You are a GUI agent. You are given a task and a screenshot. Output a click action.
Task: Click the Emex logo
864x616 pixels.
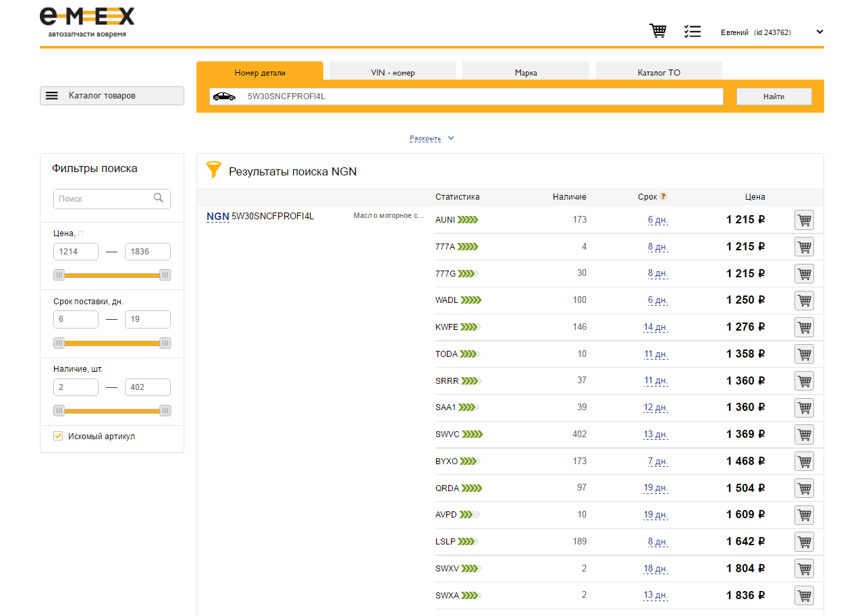pos(87,22)
